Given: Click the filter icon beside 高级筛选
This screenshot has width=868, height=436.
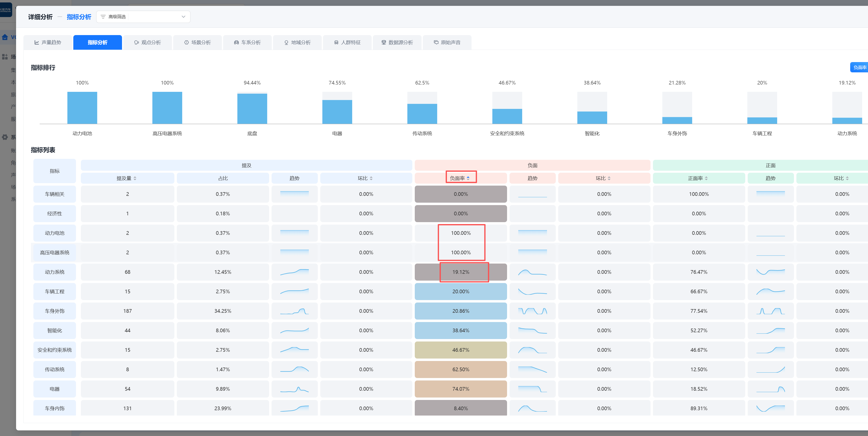Looking at the screenshot, I should [x=103, y=17].
